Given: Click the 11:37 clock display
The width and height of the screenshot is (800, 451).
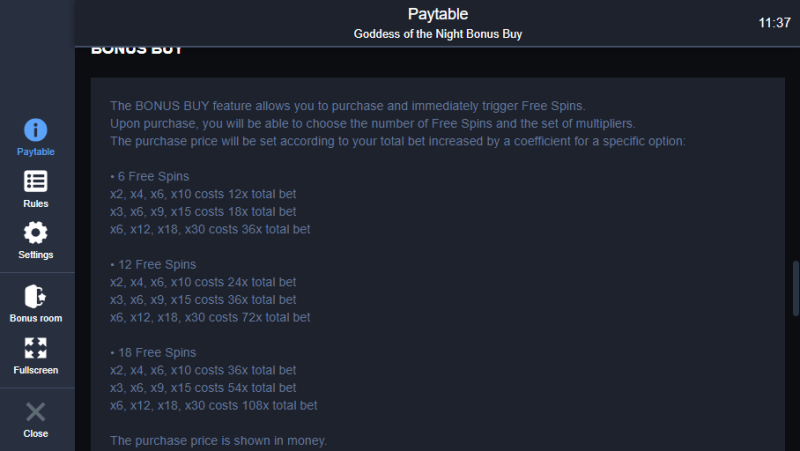Looking at the screenshot, I should click(774, 23).
